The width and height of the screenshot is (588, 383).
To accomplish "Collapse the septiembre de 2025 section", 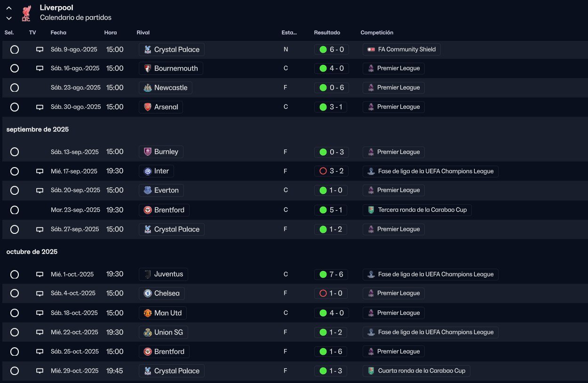I will coord(38,129).
